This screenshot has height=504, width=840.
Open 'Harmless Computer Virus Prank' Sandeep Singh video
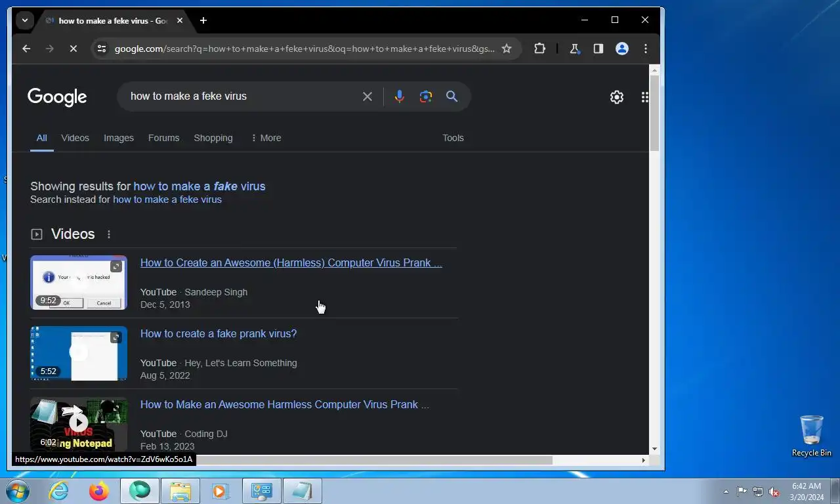[291, 262]
